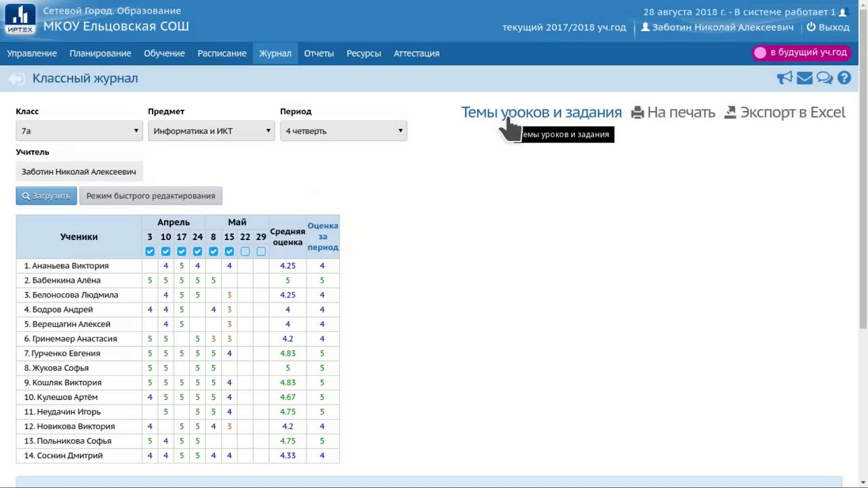The width and height of the screenshot is (868, 488).
Task: Click student row Неудачин Игорь
Action: (178, 411)
